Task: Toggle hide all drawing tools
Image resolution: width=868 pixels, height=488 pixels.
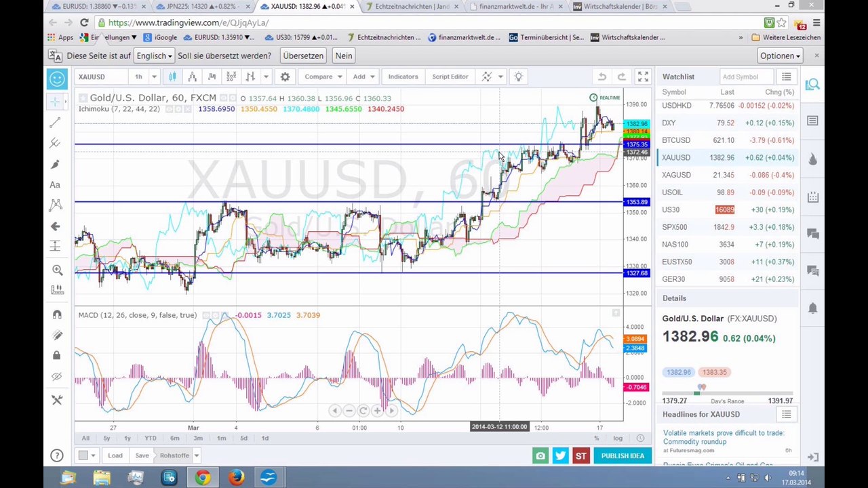Action: point(57,376)
